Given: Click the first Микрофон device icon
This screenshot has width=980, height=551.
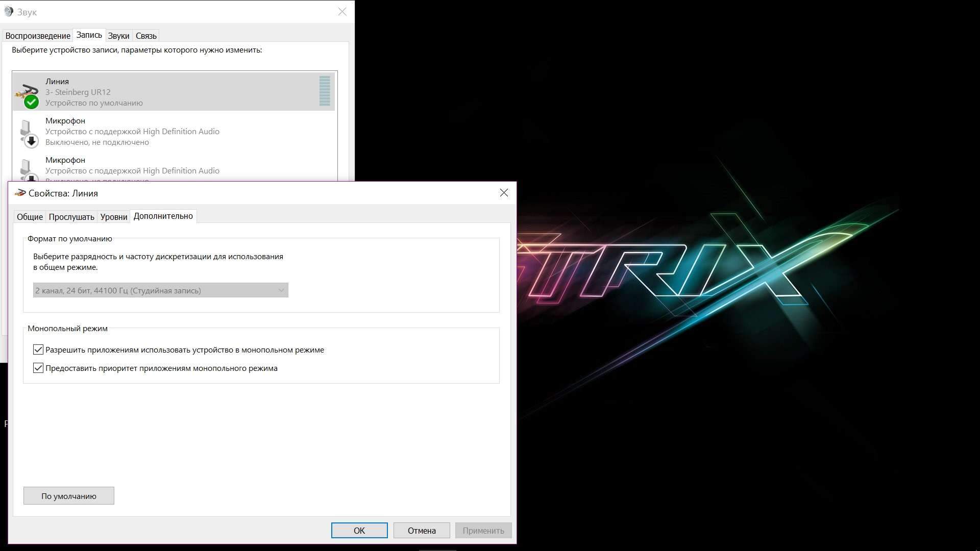Looking at the screenshot, I should pyautogui.click(x=28, y=133).
